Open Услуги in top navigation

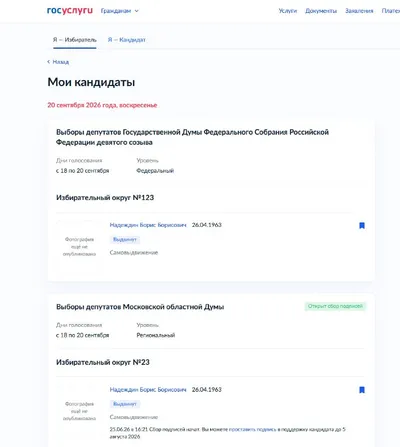[x=288, y=11]
